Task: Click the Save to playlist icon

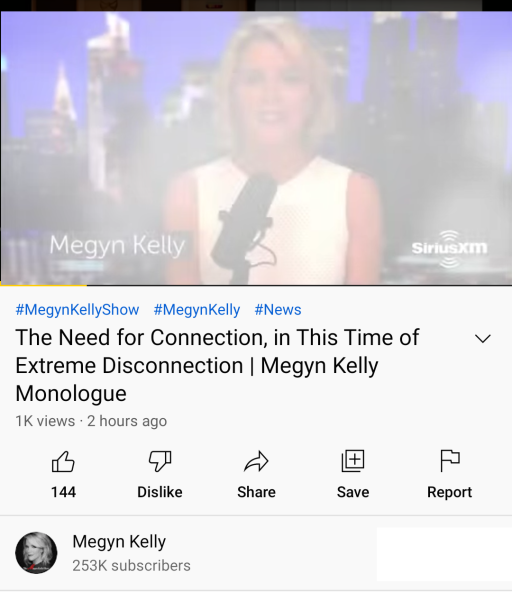Action: pyautogui.click(x=353, y=461)
